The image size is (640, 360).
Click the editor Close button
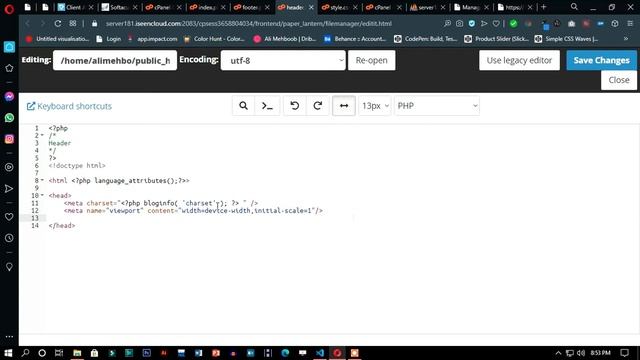click(619, 80)
